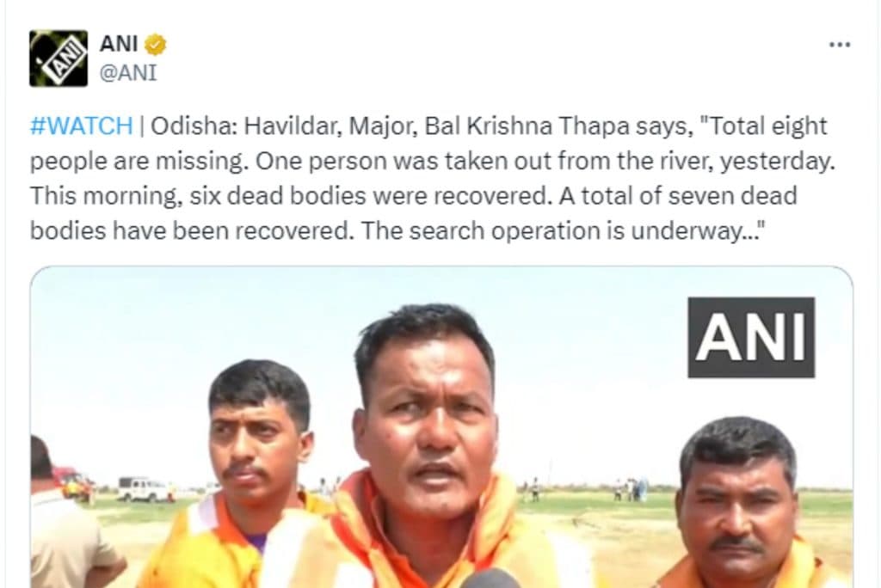Click the ANI watermark logo in the video
The image size is (881, 588).
click(750, 337)
